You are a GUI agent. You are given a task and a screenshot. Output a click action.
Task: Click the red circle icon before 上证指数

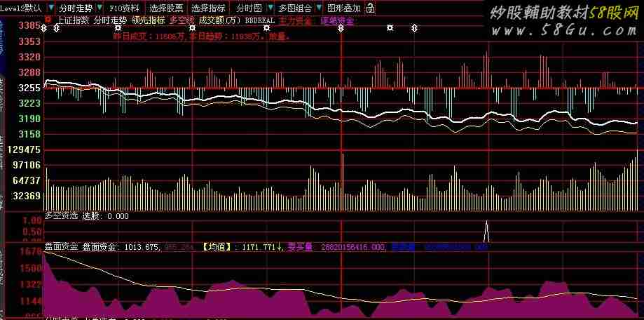[48, 20]
